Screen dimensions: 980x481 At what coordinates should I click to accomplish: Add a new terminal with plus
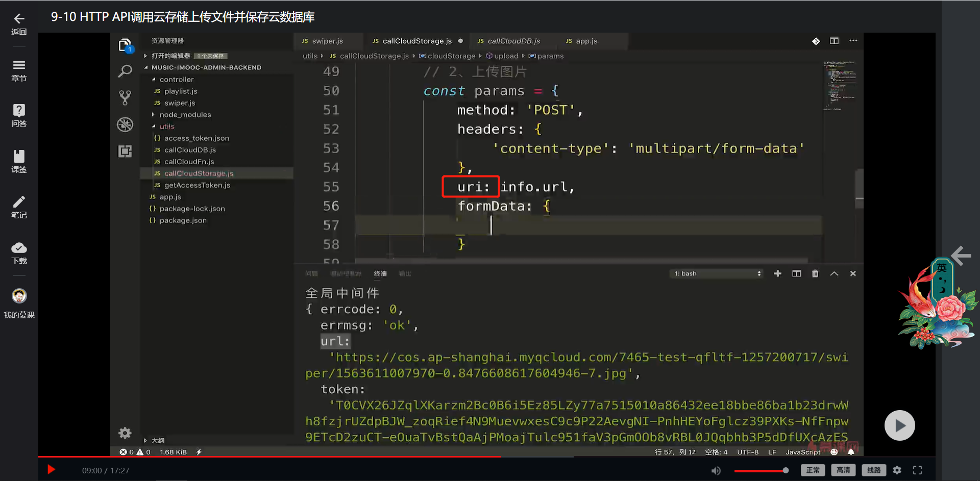pyautogui.click(x=777, y=274)
